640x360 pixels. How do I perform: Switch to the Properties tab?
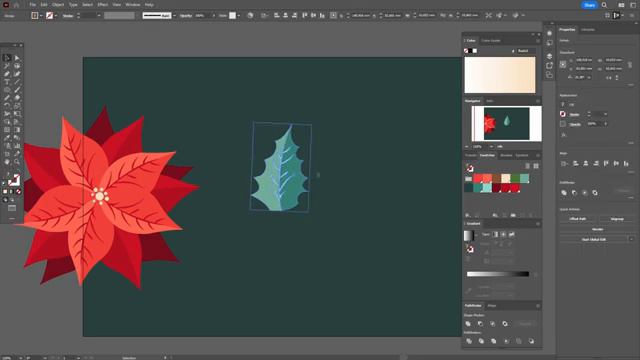[567, 30]
